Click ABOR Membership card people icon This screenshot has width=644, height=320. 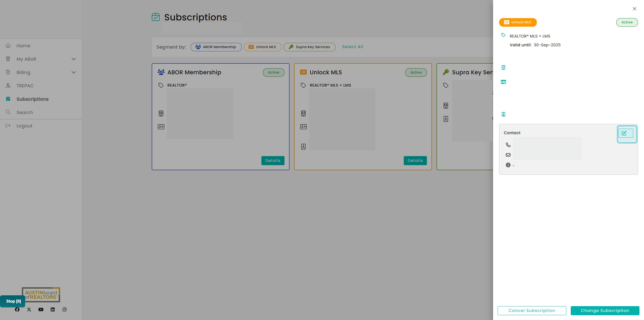[161, 72]
